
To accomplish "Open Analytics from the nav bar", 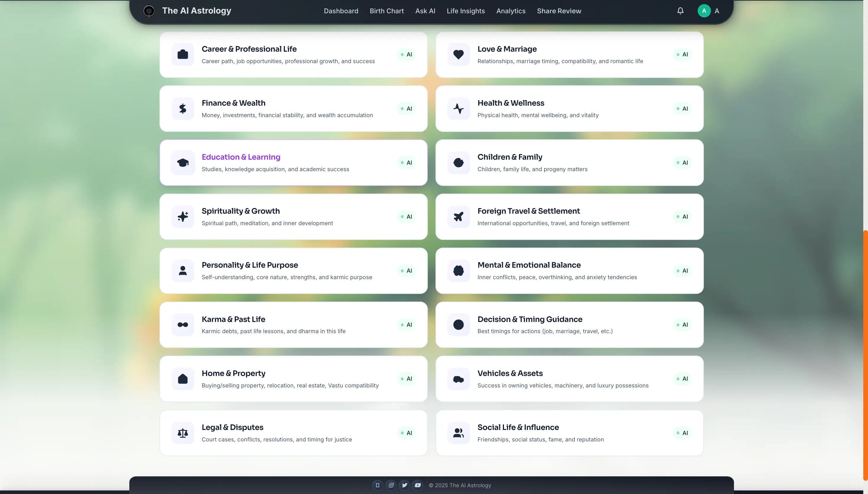I will coord(511,11).
